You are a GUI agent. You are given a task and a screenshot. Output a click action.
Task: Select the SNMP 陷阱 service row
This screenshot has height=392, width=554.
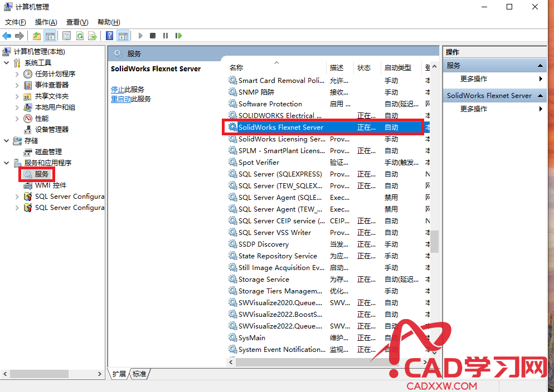point(329,92)
